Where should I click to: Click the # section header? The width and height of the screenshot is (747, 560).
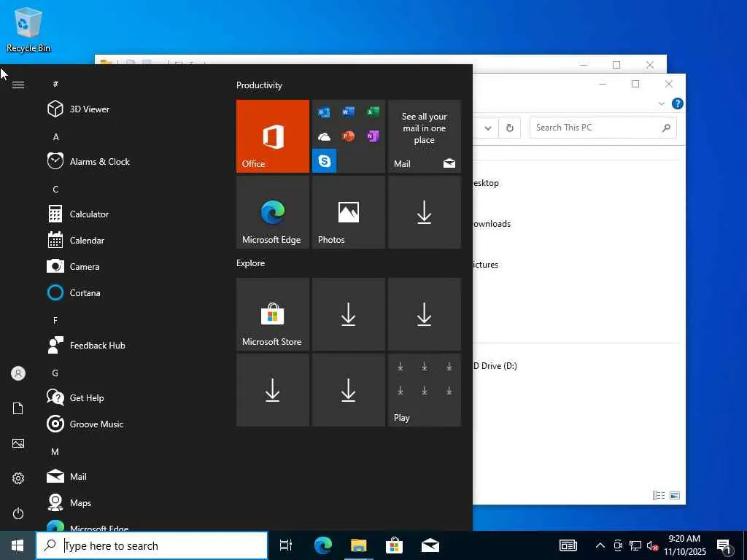tap(55, 84)
